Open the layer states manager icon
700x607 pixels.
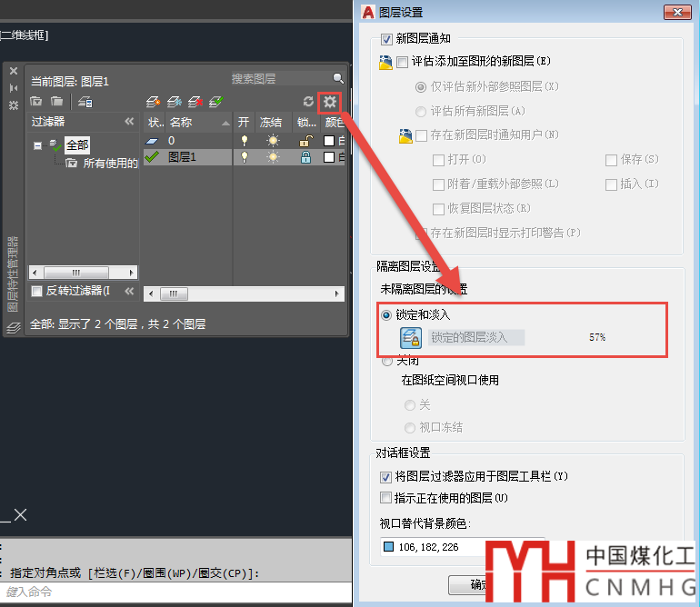[85, 102]
